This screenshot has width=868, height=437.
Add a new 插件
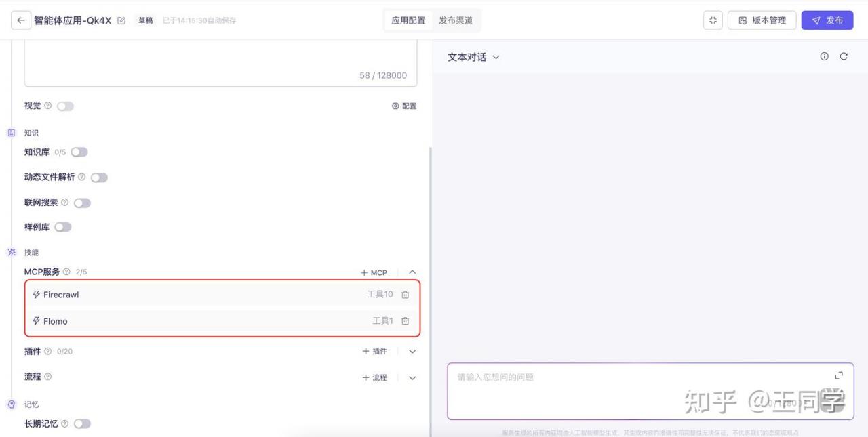(x=374, y=351)
